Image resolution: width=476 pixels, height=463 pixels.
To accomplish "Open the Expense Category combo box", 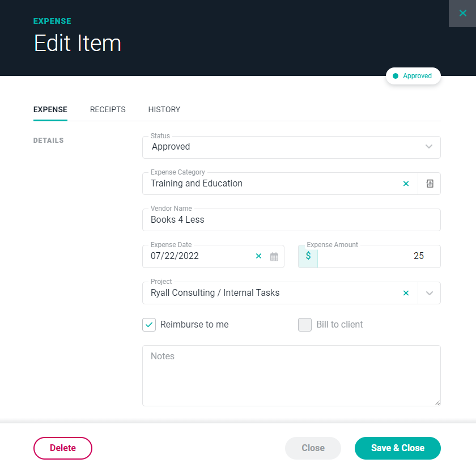I will [272, 184].
